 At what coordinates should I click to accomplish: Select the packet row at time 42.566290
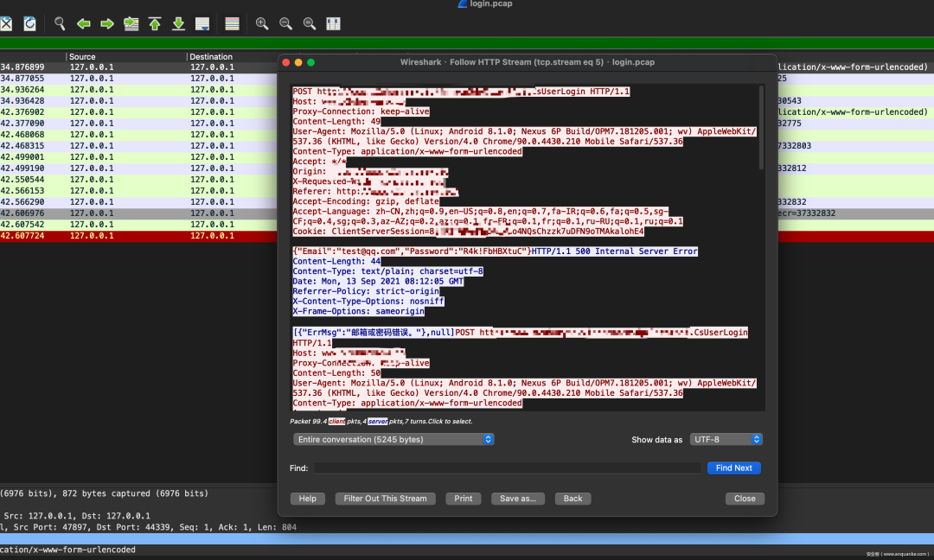click(138, 202)
